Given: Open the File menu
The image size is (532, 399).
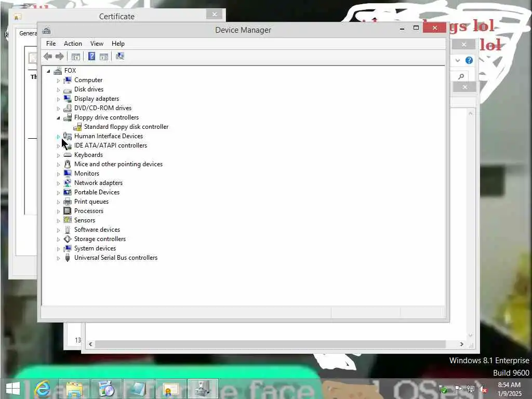Looking at the screenshot, I should [x=51, y=44].
